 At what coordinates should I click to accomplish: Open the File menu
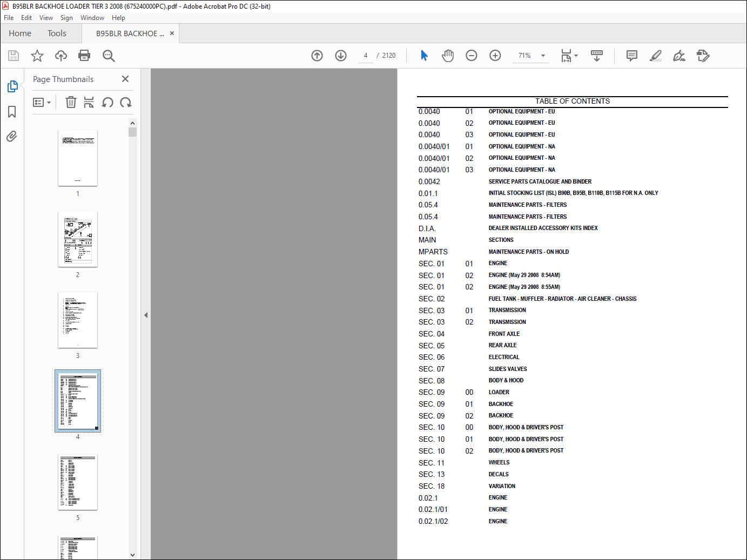9,18
